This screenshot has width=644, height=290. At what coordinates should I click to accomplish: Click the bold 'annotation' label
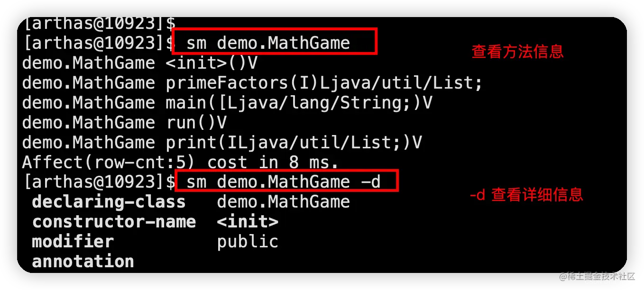pyautogui.click(x=83, y=261)
